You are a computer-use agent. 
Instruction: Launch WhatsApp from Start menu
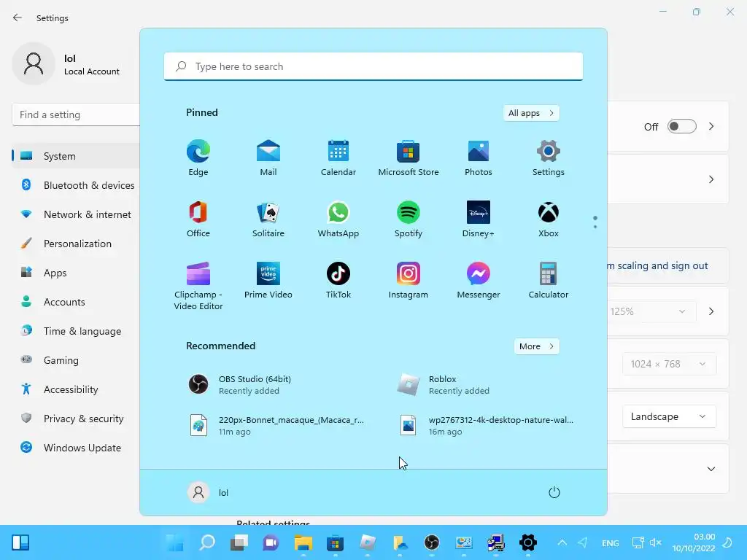(338, 219)
